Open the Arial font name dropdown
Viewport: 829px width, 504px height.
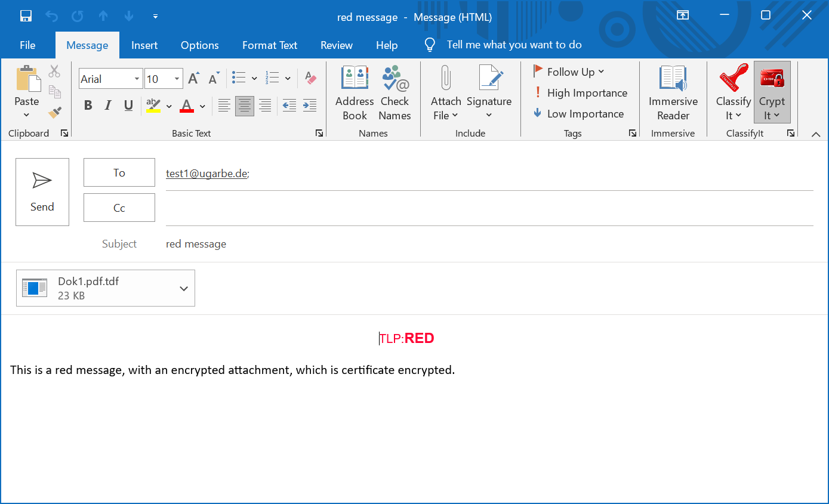(137, 79)
